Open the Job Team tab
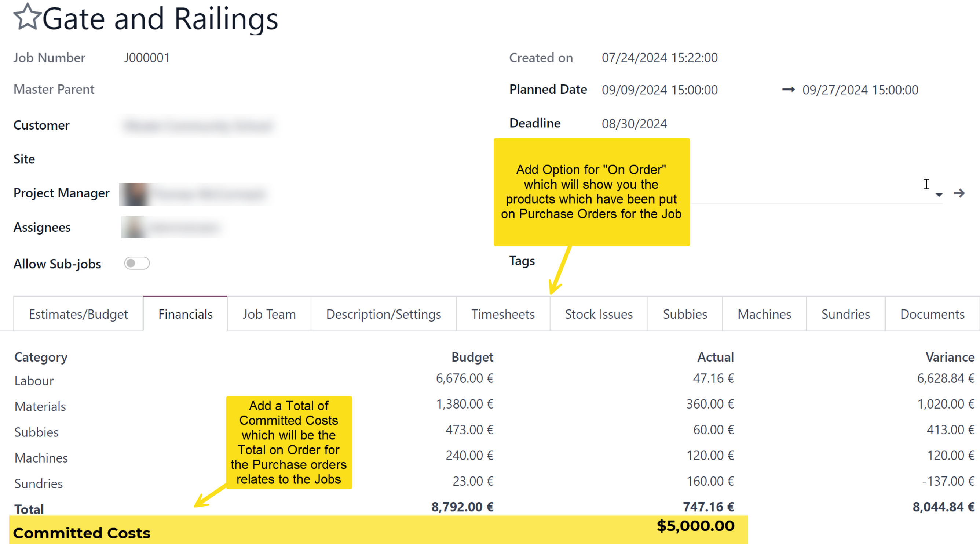The image size is (980, 544). pyautogui.click(x=269, y=314)
